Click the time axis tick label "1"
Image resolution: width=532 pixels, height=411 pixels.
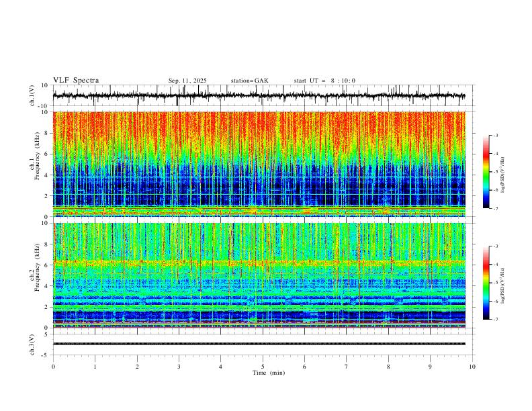pos(95,367)
